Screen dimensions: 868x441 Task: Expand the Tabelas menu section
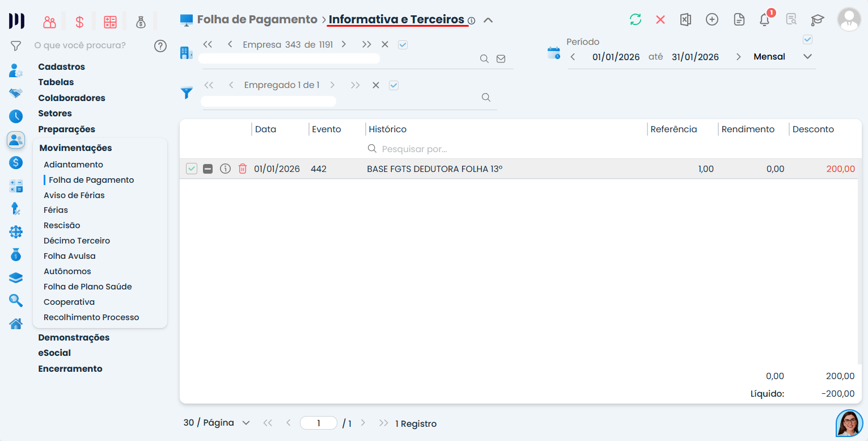56,82
